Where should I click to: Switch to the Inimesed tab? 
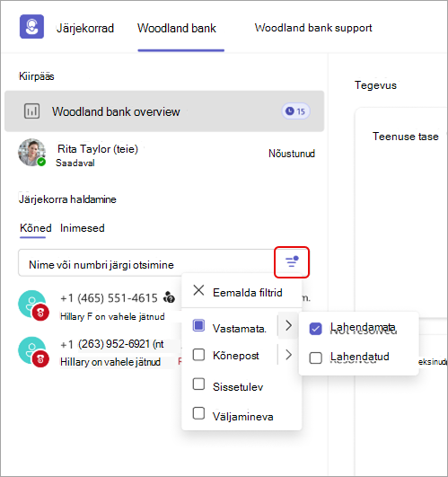[83, 228]
